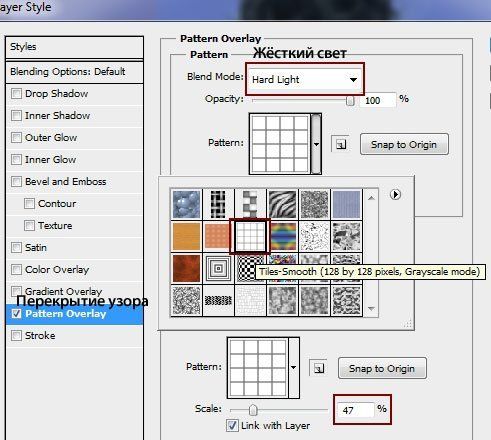The image size is (491, 440).
Task: Toggle the Link with Layer checkbox
Action: tap(232, 426)
